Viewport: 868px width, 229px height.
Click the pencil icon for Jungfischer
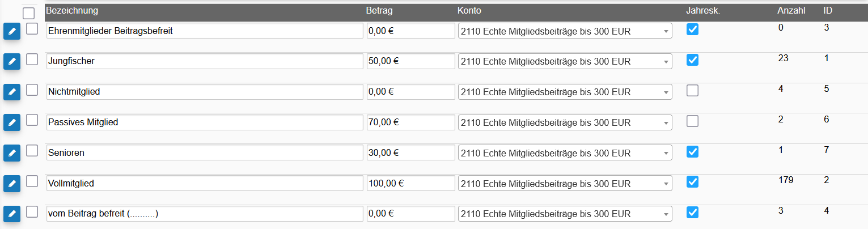pyautogui.click(x=12, y=61)
